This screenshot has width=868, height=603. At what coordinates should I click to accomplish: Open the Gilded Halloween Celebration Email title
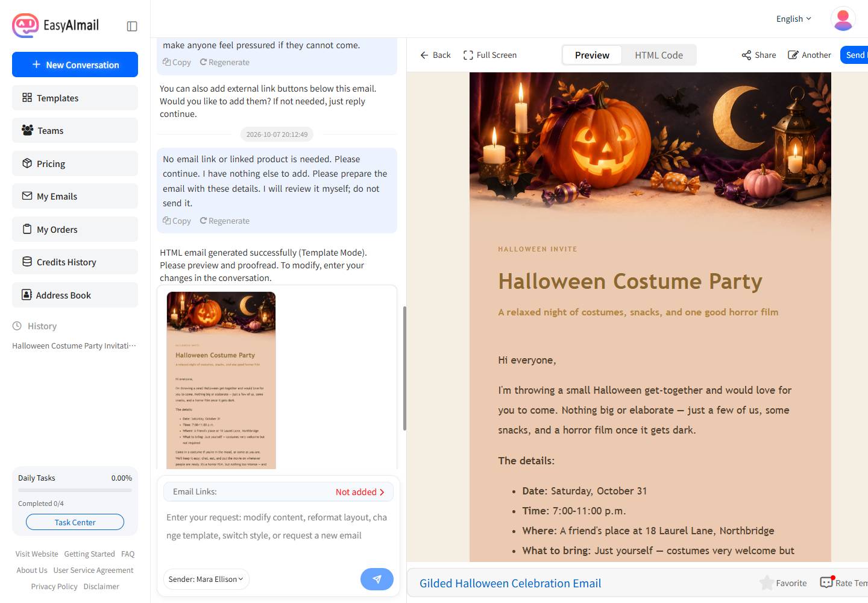[510, 583]
